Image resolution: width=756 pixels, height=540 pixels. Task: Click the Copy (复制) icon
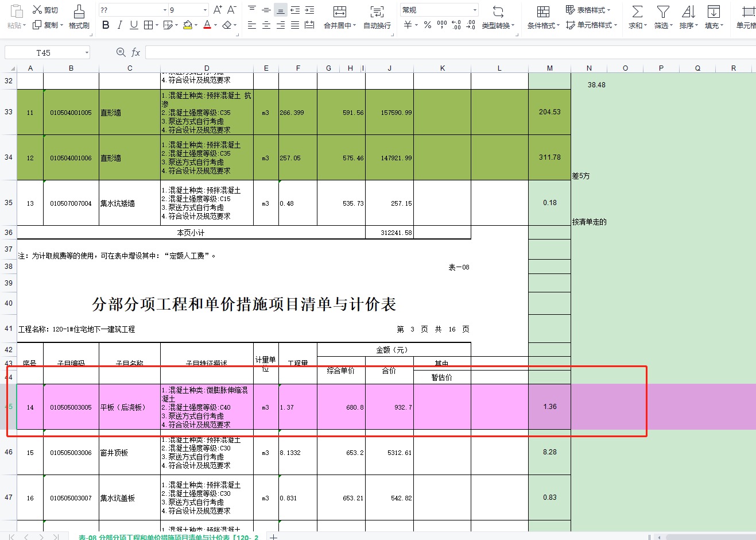[37, 25]
